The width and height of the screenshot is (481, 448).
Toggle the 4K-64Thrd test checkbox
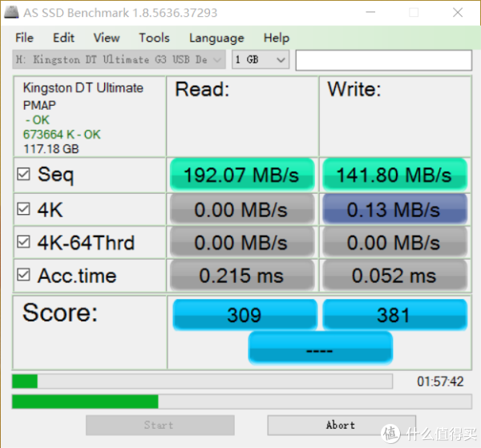[23, 242]
